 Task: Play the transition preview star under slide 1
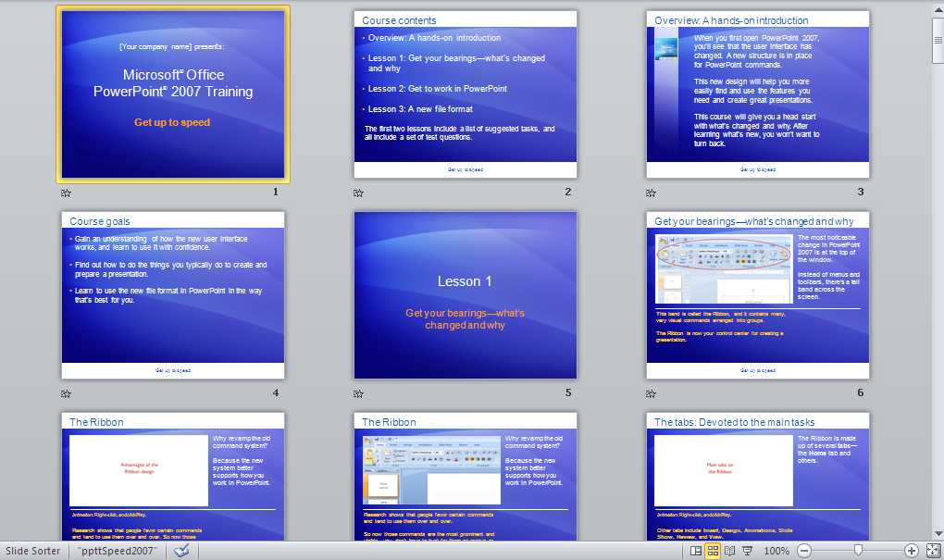tap(65, 193)
